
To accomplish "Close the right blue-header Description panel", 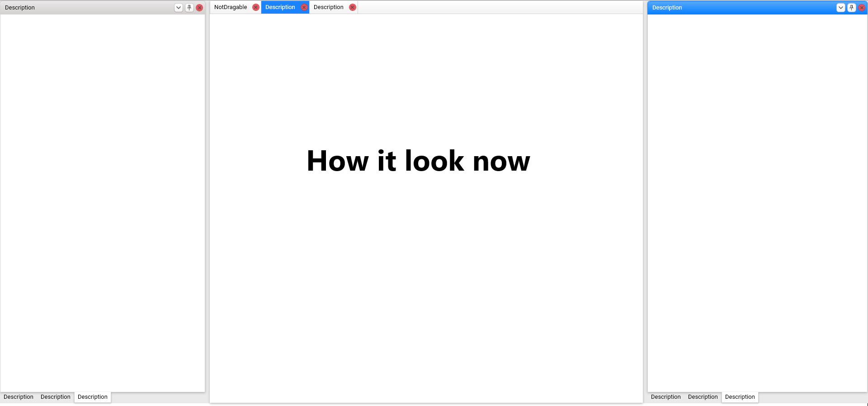I will [862, 8].
